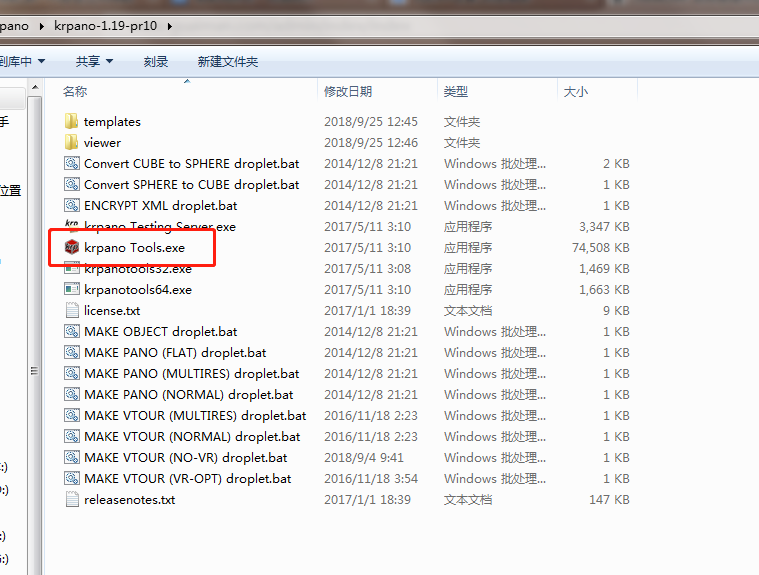Select ENCRYPT XML droplet.bat file name
The width and height of the screenshot is (759, 575).
[x=161, y=206]
